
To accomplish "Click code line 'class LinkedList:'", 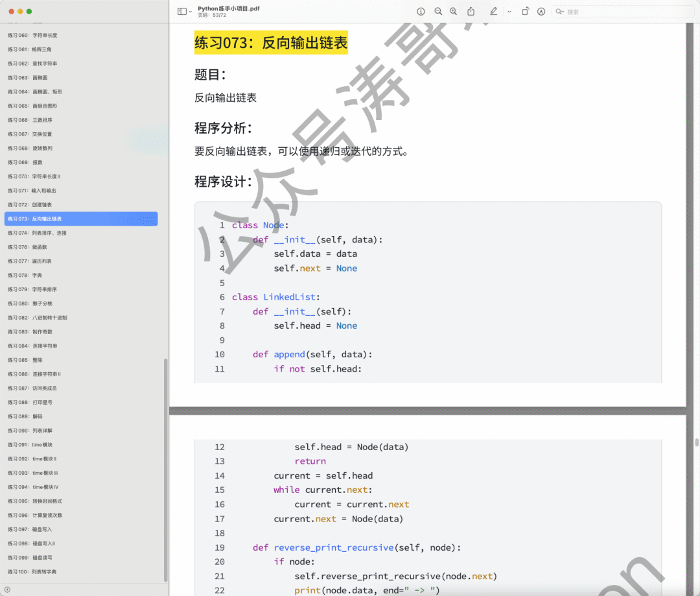I will pyautogui.click(x=276, y=297).
